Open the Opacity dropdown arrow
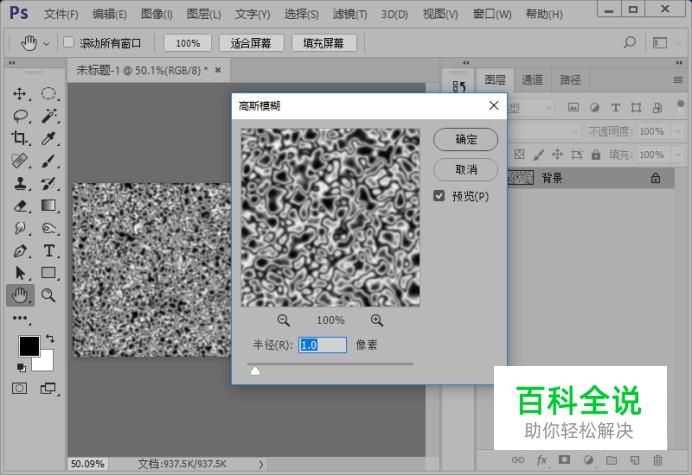Screen dimensions: 692x475 coord(677,132)
